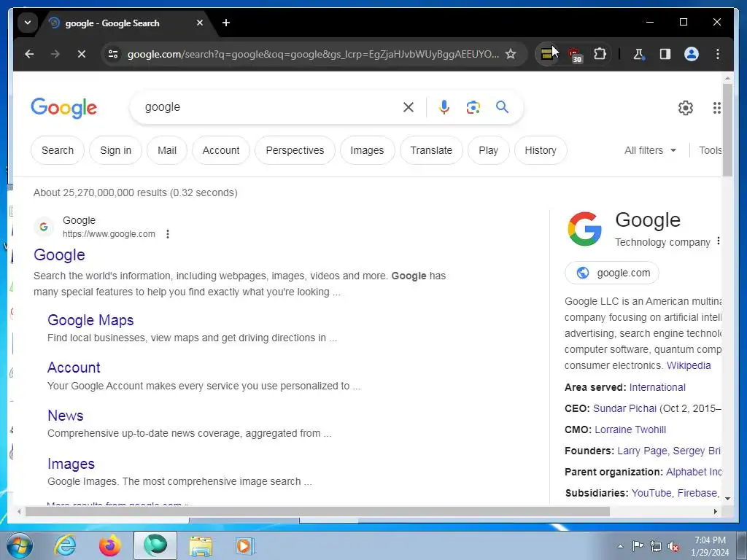Clear the search box text

coord(409,107)
